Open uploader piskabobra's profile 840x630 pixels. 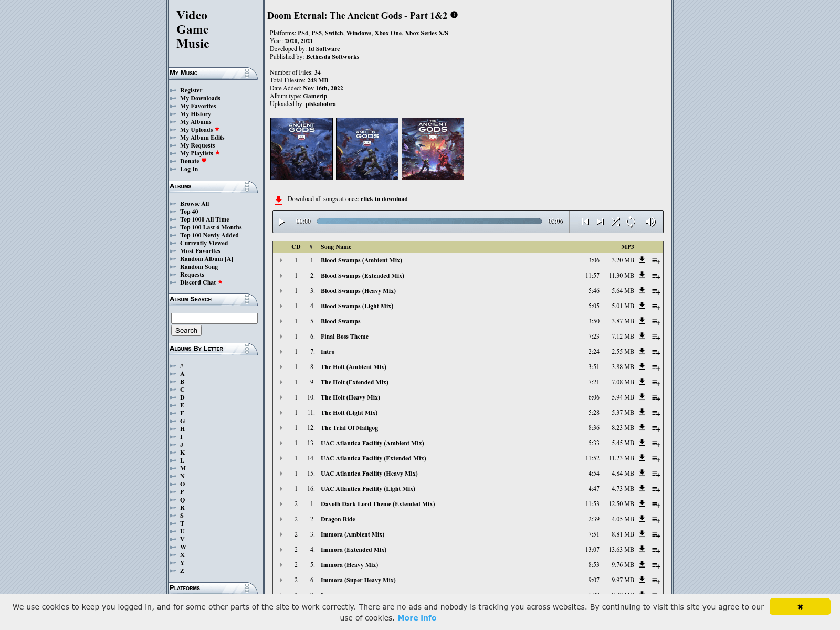point(321,104)
